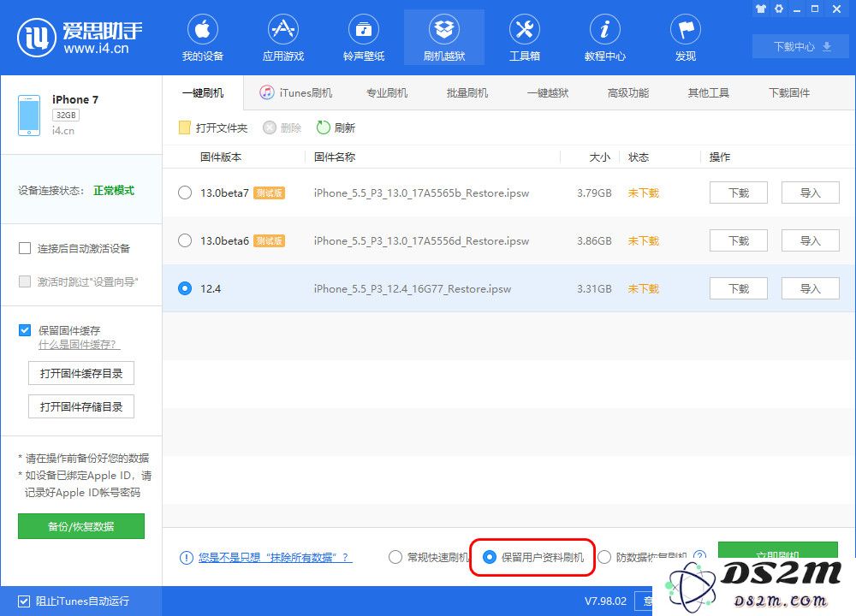Open the 抹除所有数据 help link
The width and height of the screenshot is (856, 616).
(275, 558)
